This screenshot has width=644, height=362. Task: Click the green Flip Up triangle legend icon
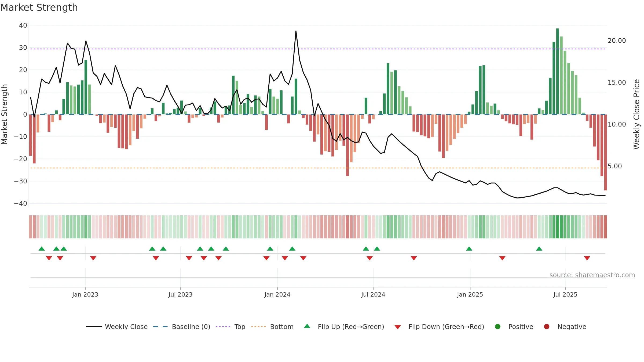(307, 326)
